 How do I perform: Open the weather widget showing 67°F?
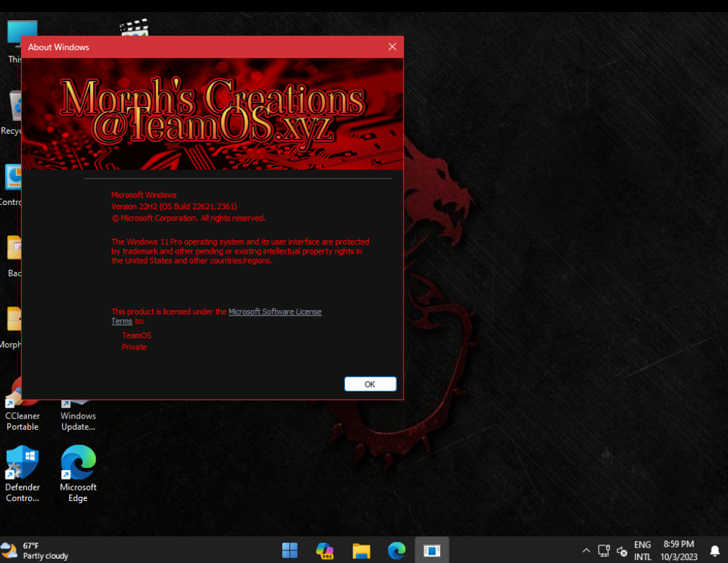coord(35,550)
